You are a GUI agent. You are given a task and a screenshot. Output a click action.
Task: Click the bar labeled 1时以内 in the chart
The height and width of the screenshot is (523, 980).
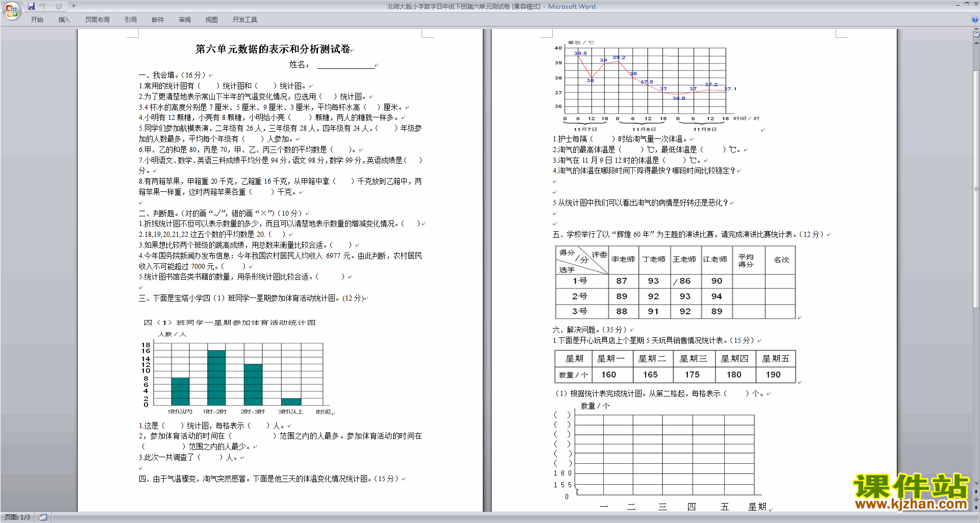point(180,391)
